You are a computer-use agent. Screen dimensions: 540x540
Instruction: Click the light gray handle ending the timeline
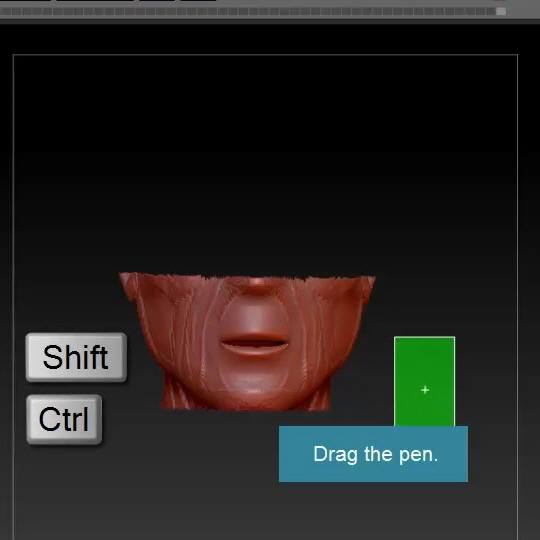(x=501, y=11)
